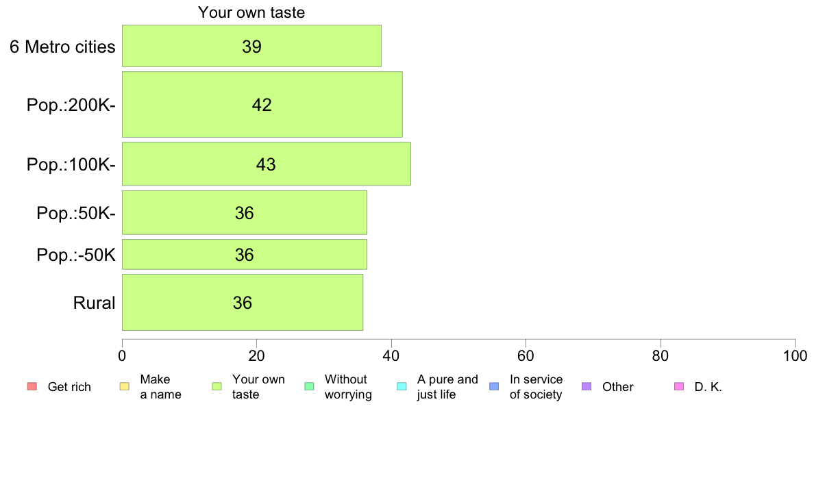Click the Rural category label
814x504 pixels.
click(94, 303)
